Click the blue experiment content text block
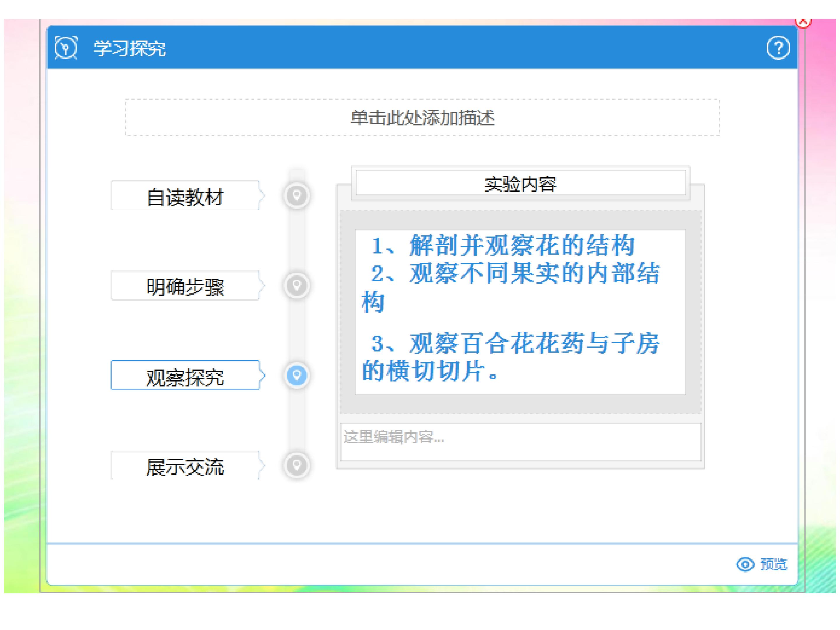 click(520, 312)
